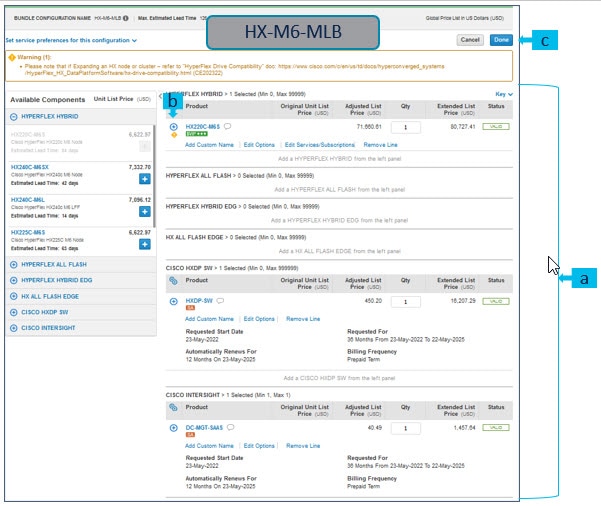Edit Services/Subscriptions for HX220C-M6S

pyautogui.click(x=320, y=145)
